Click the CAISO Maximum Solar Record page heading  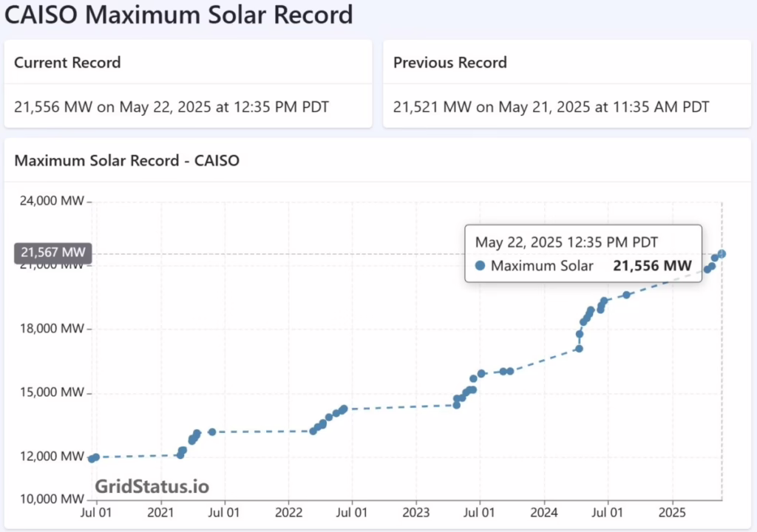(179, 15)
